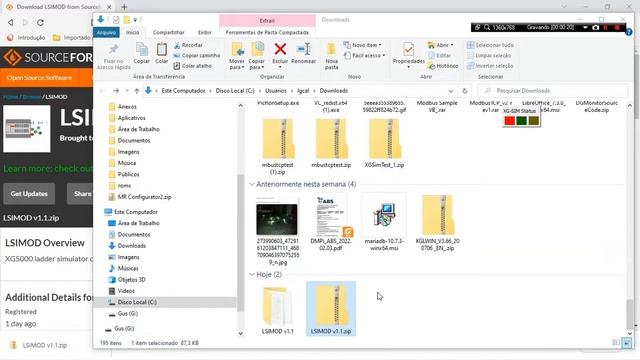The height and width of the screenshot is (360, 640).
Task: Click Disco Local (C:) breadcrumb
Action: (x=235, y=91)
